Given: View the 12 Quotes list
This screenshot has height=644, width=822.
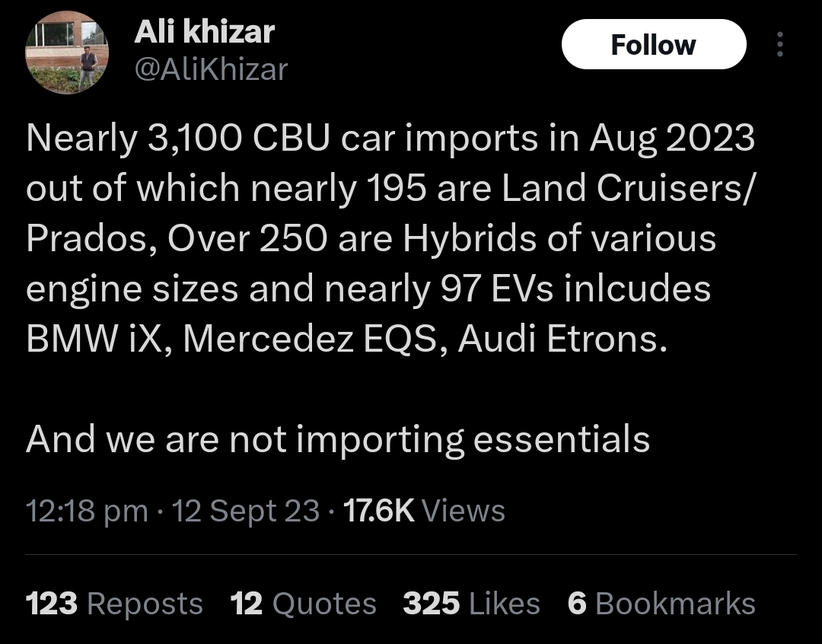Looking at the screenshot, I should (x=304, y=603).
